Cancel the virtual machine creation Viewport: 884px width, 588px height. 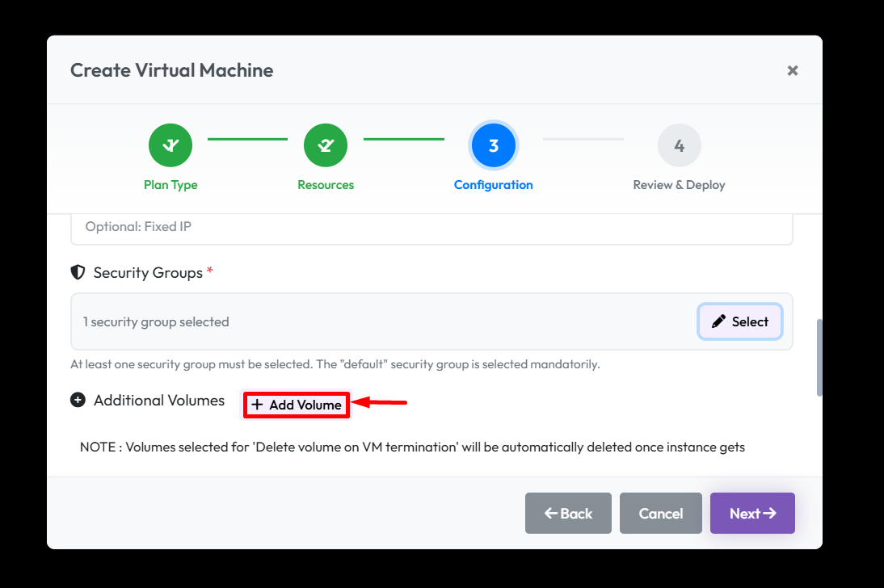click(x=661, y=514)
